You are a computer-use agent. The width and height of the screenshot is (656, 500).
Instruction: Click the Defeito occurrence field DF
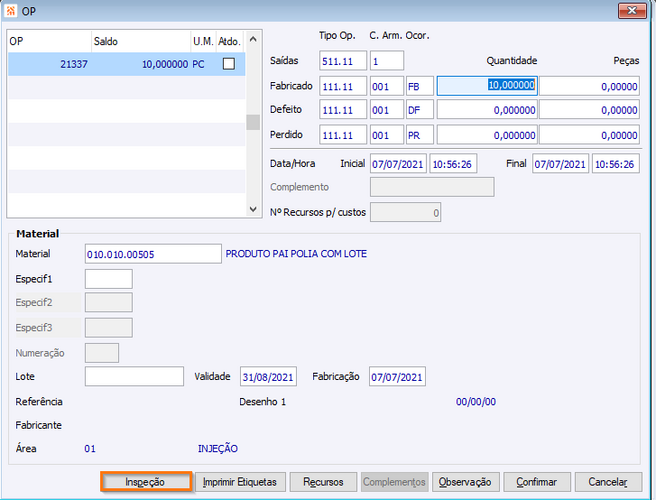(x=420, y=110)
